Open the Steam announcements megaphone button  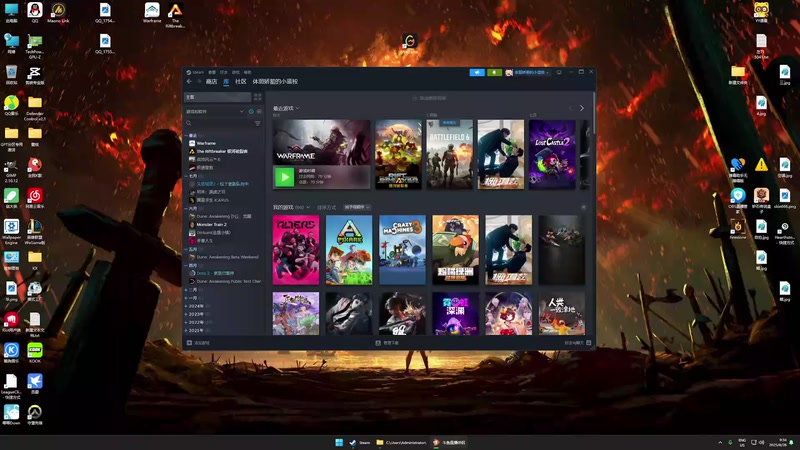click(x=477, y=72)
